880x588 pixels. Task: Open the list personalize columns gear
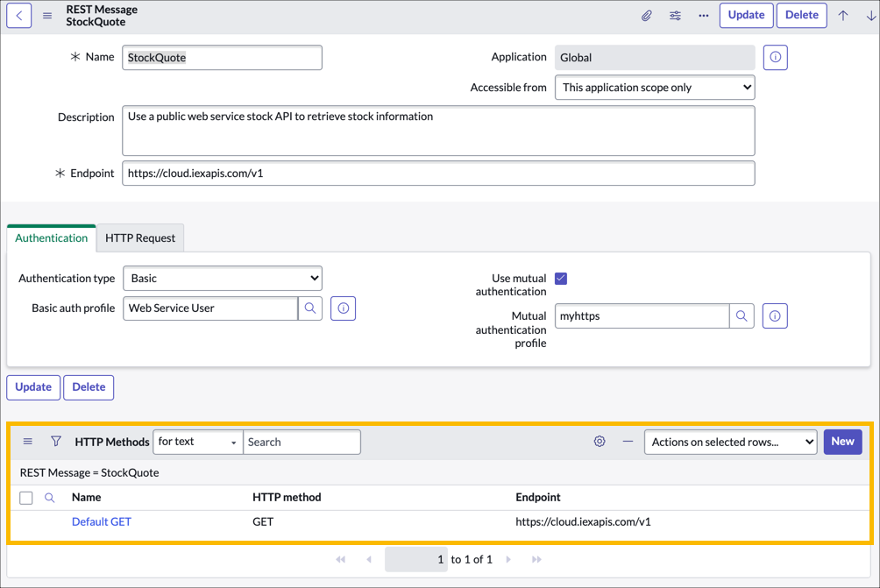pyautogui.click(x=600, y=442)
